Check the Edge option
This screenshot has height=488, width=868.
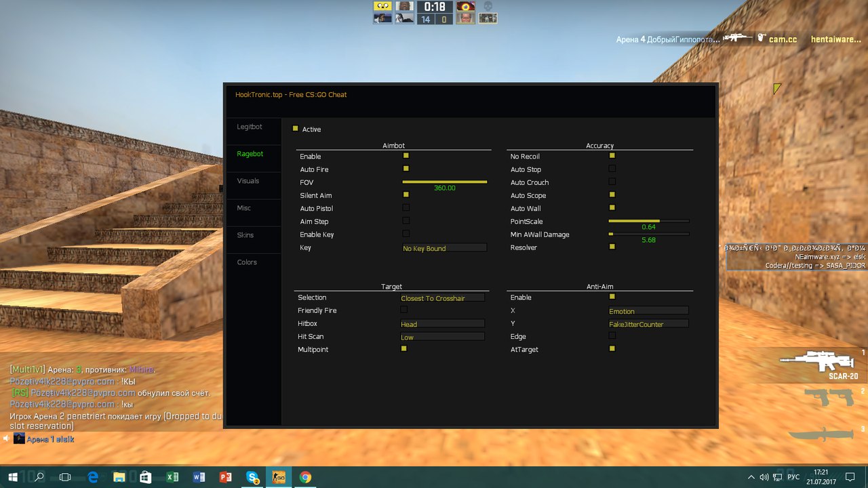point(612,335)
